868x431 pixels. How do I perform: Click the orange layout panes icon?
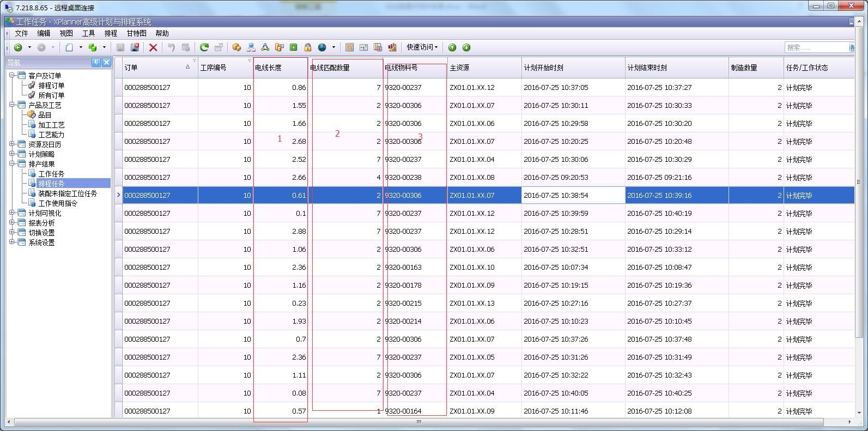(350, 47)
